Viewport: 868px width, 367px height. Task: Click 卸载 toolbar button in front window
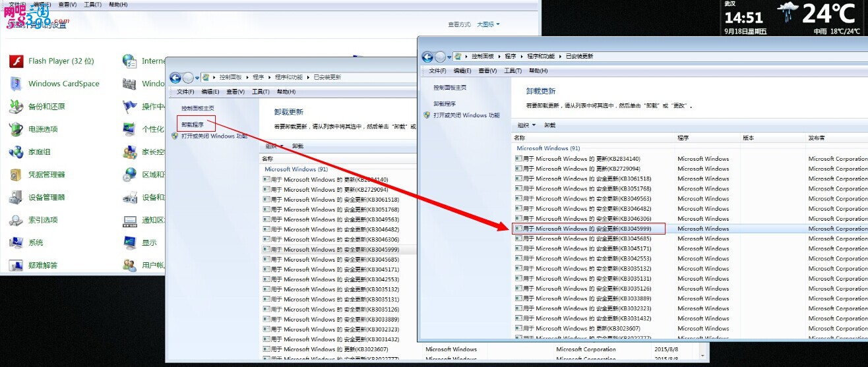click(550, 125)
